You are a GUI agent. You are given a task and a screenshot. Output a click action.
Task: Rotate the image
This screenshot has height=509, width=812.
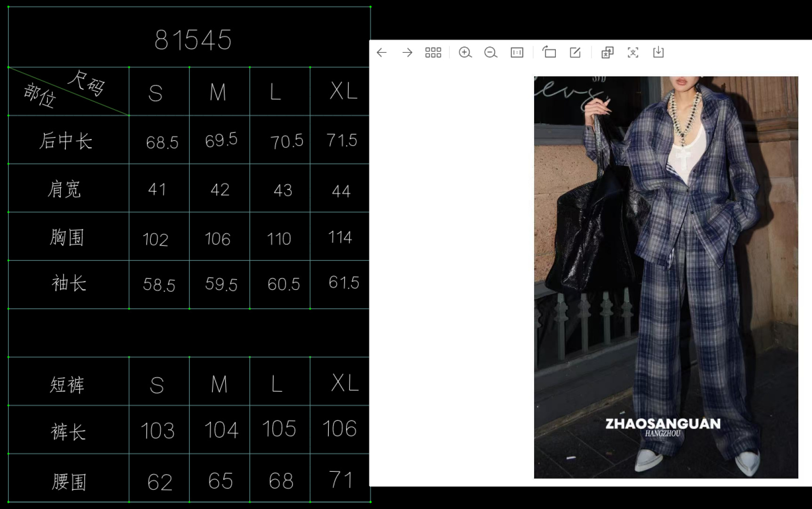(549, 52)
